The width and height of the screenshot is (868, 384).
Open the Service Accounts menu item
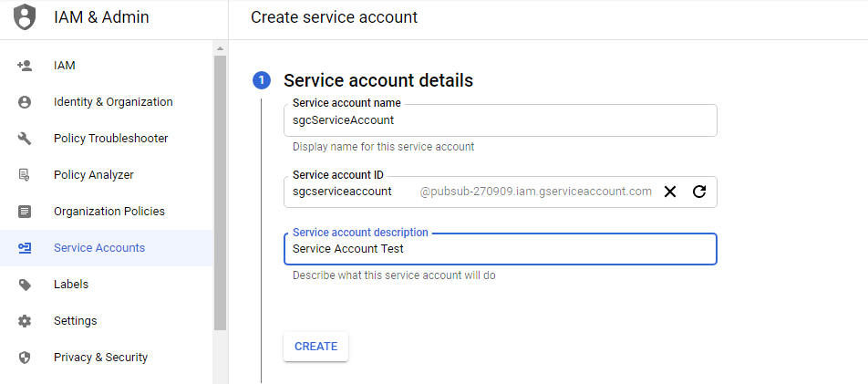98,248
